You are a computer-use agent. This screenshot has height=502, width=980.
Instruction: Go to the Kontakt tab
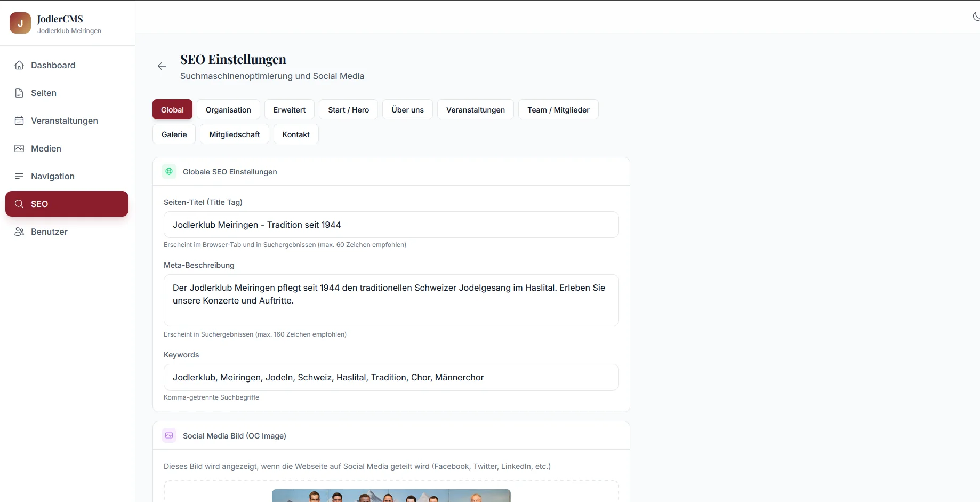(296, 134)
